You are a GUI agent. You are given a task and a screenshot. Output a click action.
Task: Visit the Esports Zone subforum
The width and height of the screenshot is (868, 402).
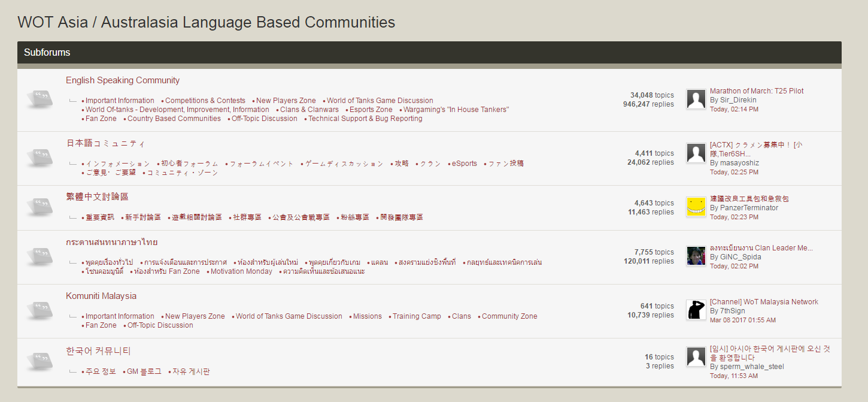[x=371, y=110]
